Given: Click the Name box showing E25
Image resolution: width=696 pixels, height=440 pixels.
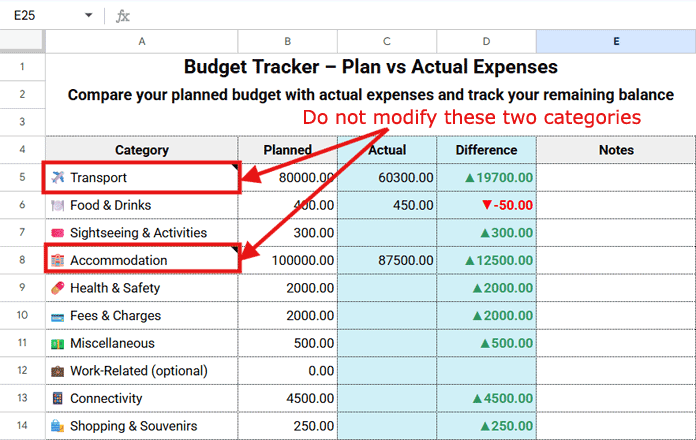Looking at the screenshot, I should [25, 16].
